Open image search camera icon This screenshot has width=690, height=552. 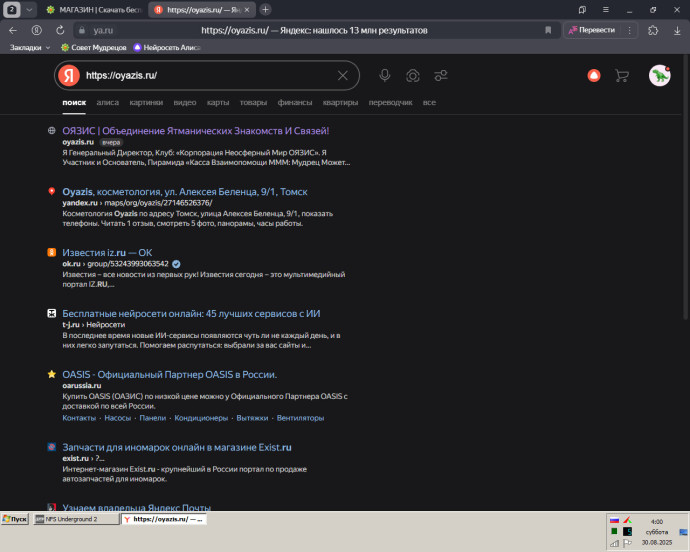coord(413,76)
